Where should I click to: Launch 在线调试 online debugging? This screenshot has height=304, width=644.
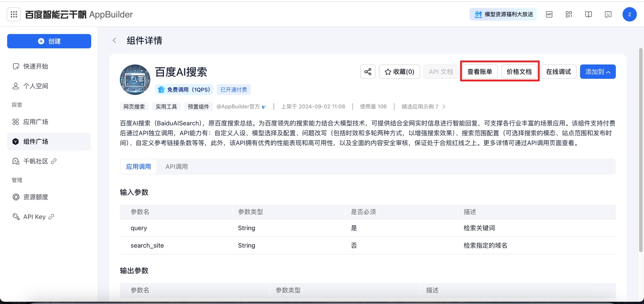click(559, 72)
